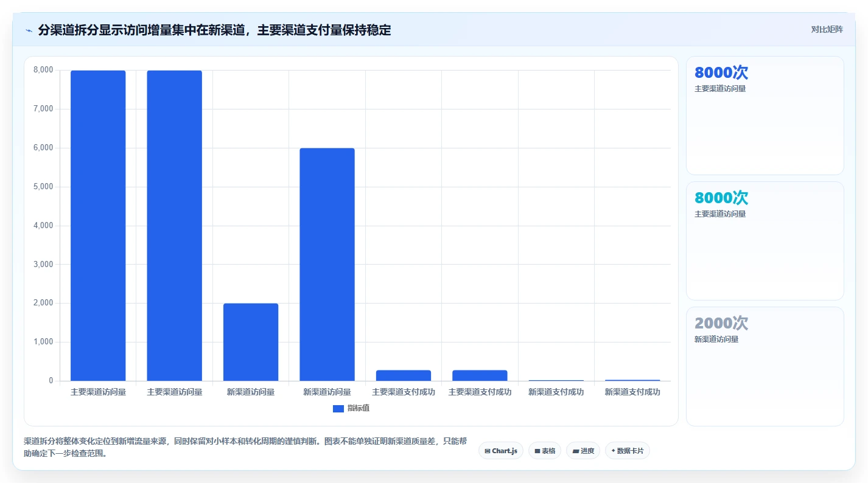
Task: Click the 7,000 y-axis label
Action: pyautogui.click(x=43, y=109)
